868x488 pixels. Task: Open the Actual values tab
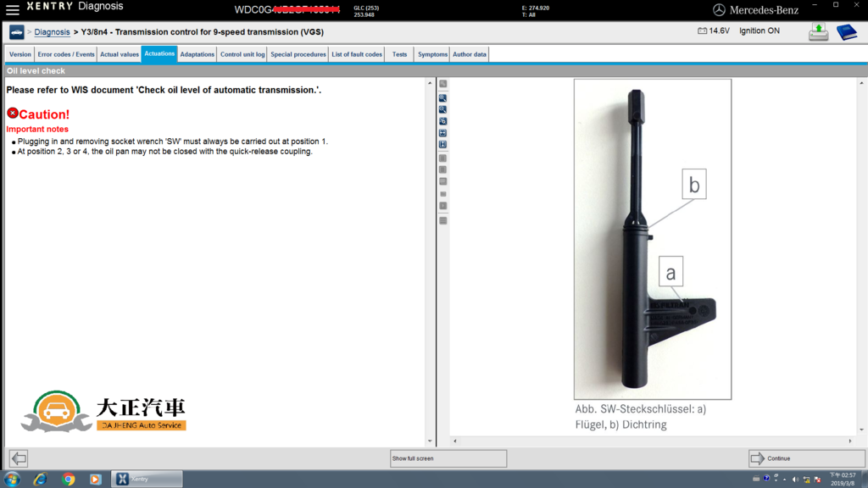119,54
